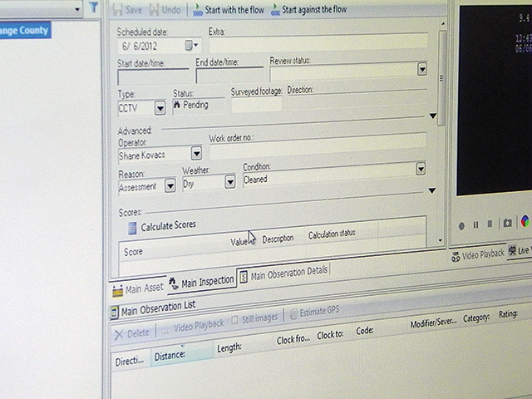
Task: Click the Estimate GPS button
Action: (313, 313)
